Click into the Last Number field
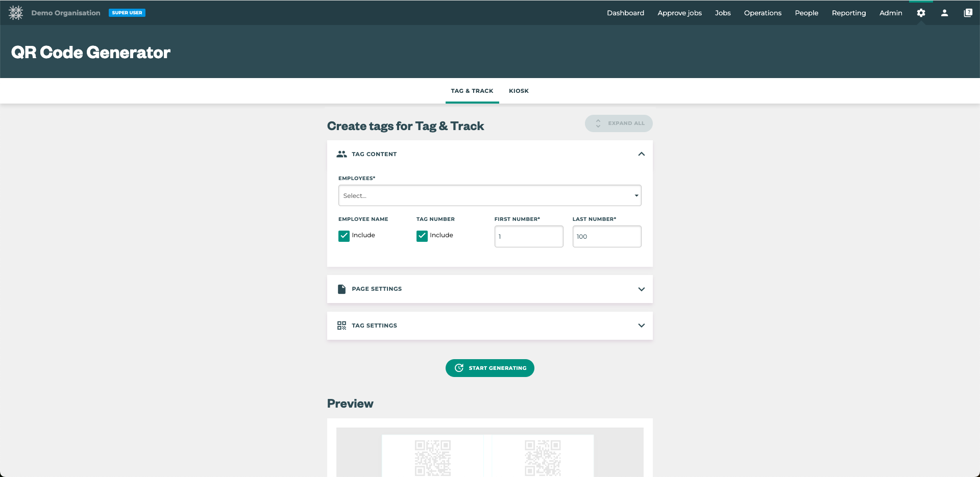Image resolution: width=980 pixels, height=477 pixels. click(606, 237)
